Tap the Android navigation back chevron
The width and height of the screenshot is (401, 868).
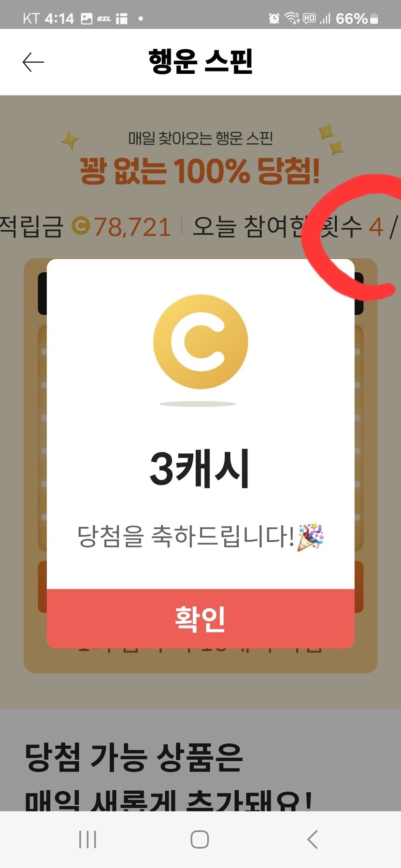[x=313, y=839]
